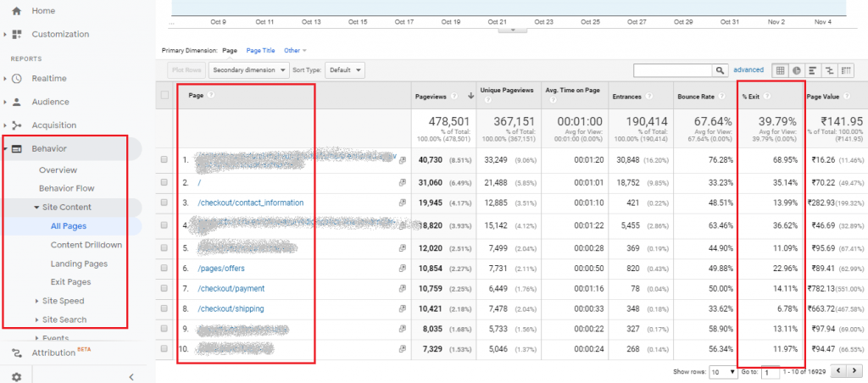The image size is (868, 383).
Task: Open the Other primary dimension dropdown
Action: [x=295, y=50]
